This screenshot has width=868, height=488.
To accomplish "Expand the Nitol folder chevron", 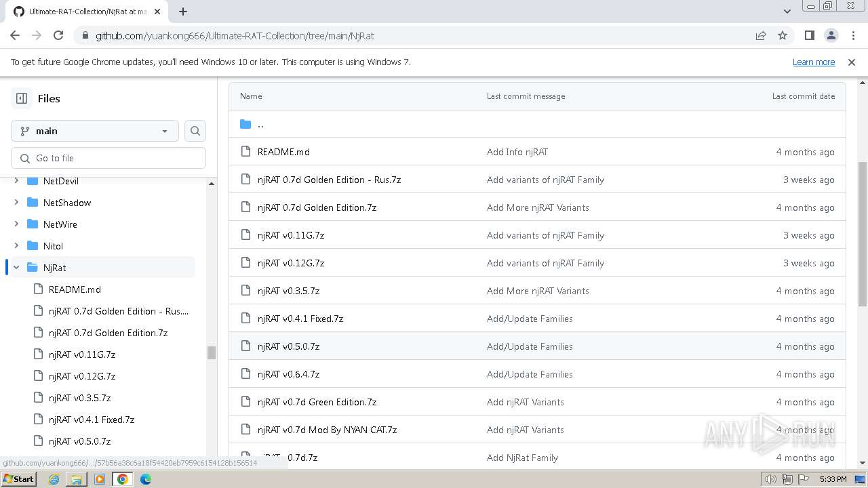I will [x=16, y=246].
